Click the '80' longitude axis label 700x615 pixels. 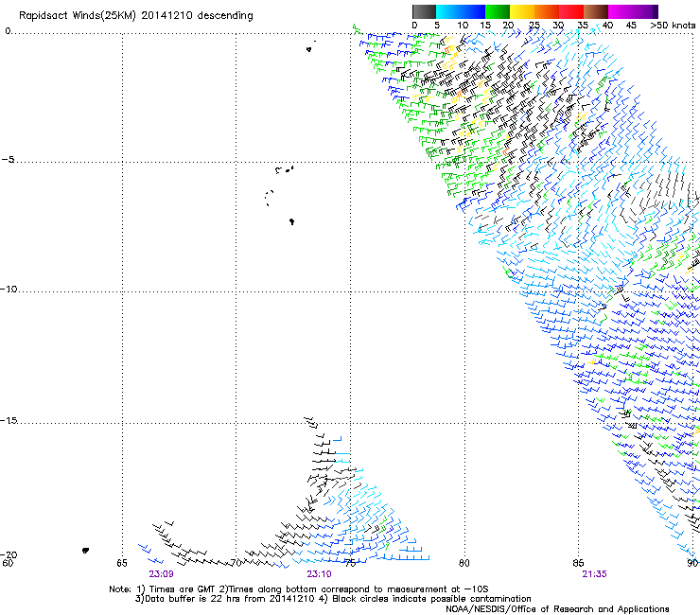pos(464,563)
